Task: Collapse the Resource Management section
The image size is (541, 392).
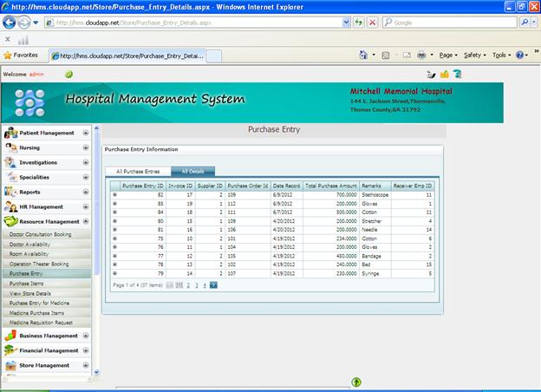Action: point(86,222)
